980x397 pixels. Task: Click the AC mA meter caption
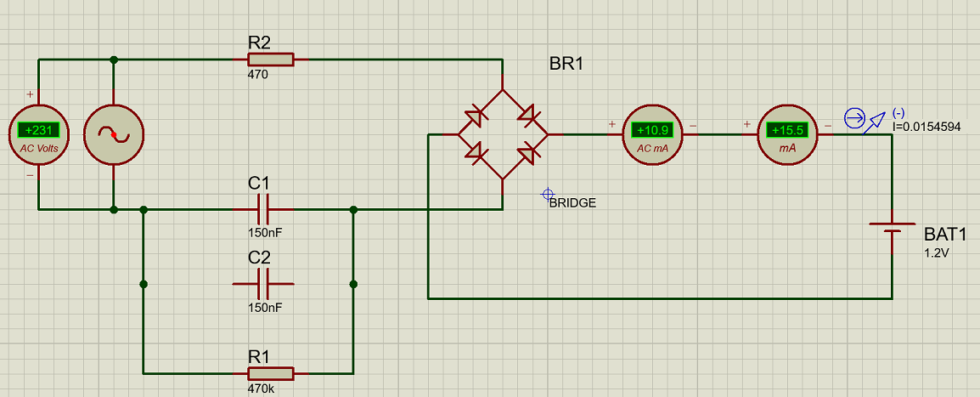coord(651,148)
